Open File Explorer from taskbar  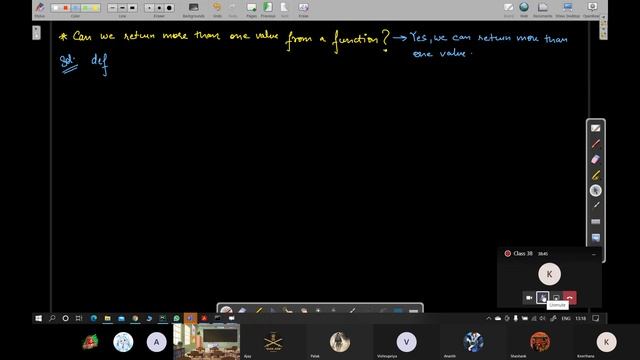pos(107,318)
